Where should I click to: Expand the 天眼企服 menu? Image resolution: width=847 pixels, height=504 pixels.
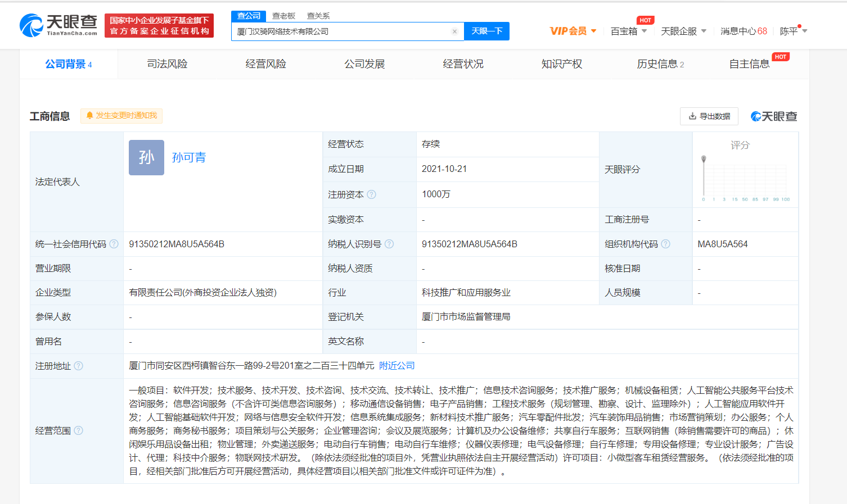point(683,31)
